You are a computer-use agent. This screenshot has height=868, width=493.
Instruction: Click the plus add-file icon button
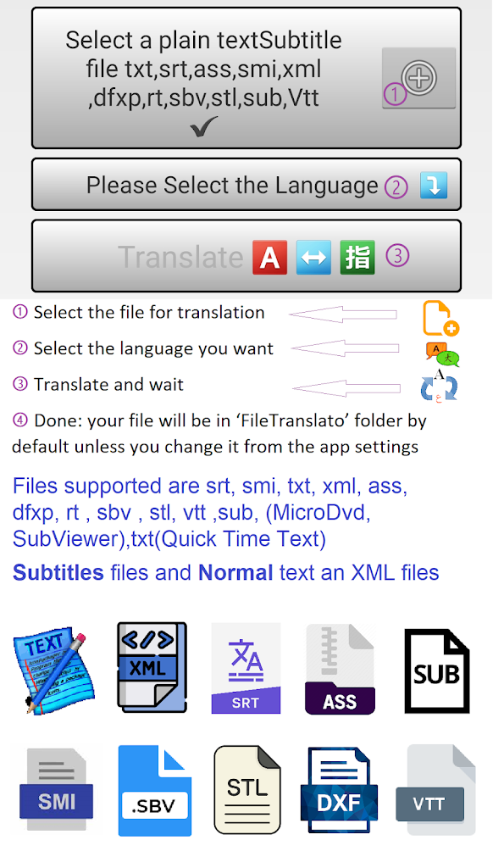(418, 77)
